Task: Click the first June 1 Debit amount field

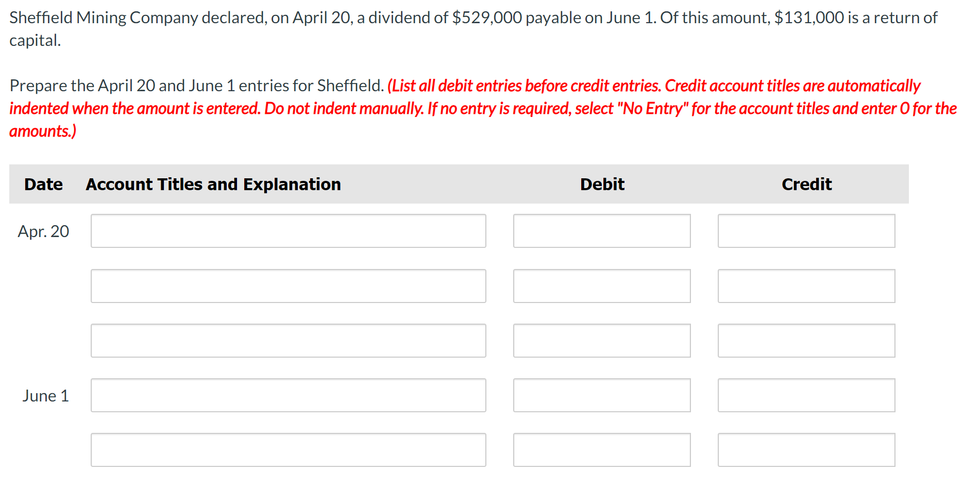Action: point(602,395)
